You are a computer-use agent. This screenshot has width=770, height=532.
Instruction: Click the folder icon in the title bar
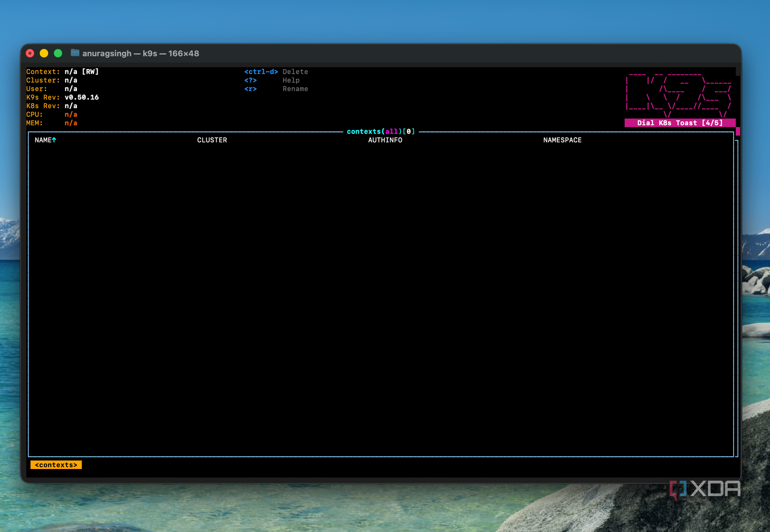tap(75, 53)
